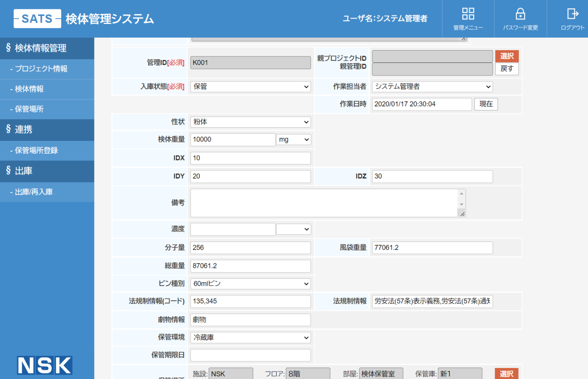588x379 pixels.
Task: Open the 濃度 unit dropdown
Action: click(x=294, y=229)
